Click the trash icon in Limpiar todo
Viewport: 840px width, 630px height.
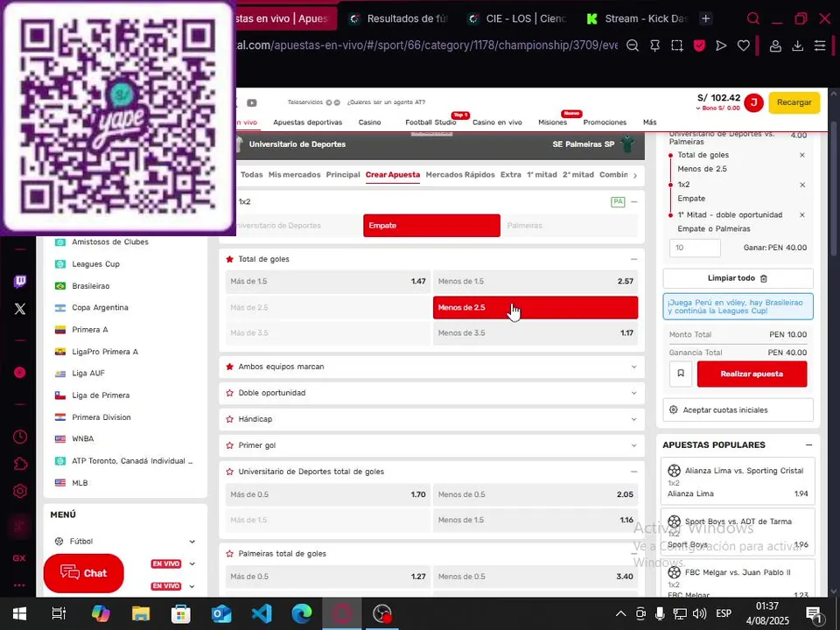(764, 278)
